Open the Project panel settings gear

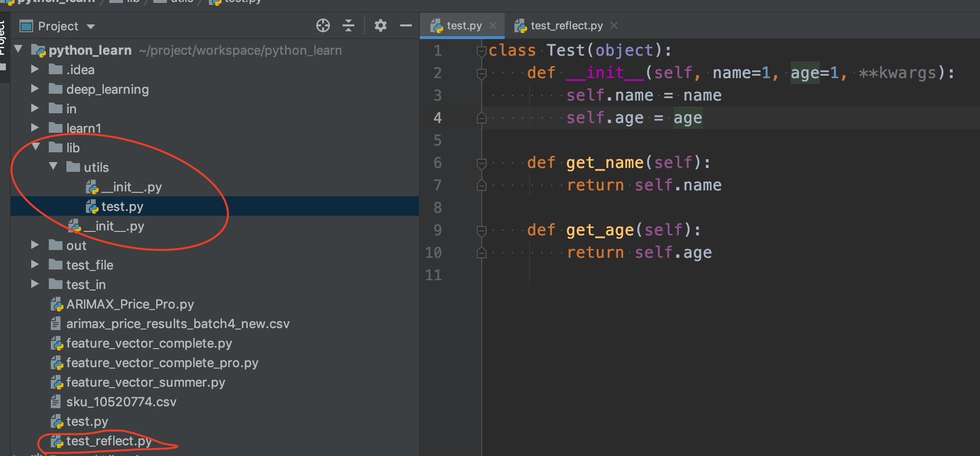pyautogui.click(x=380, y=25)
